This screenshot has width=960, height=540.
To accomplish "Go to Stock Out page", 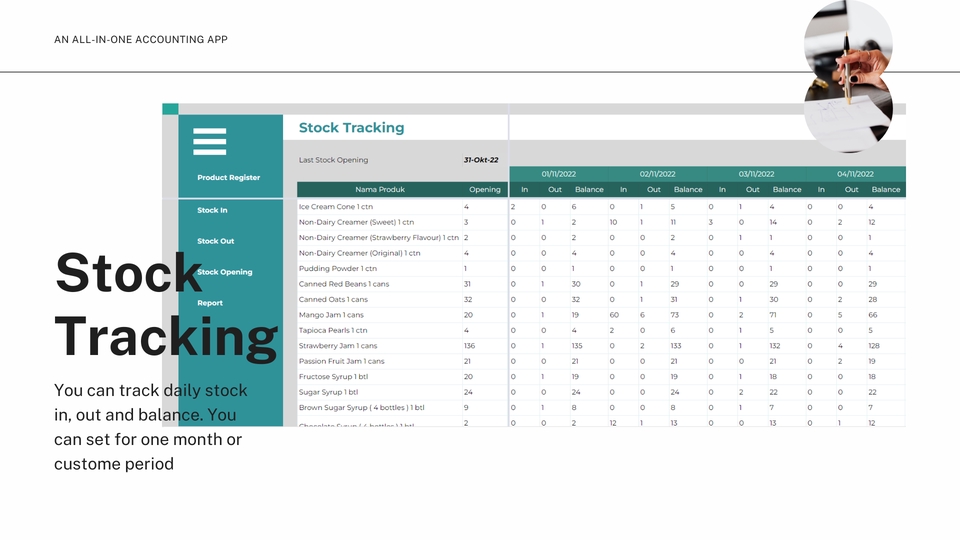I will (x=216, y=241).
